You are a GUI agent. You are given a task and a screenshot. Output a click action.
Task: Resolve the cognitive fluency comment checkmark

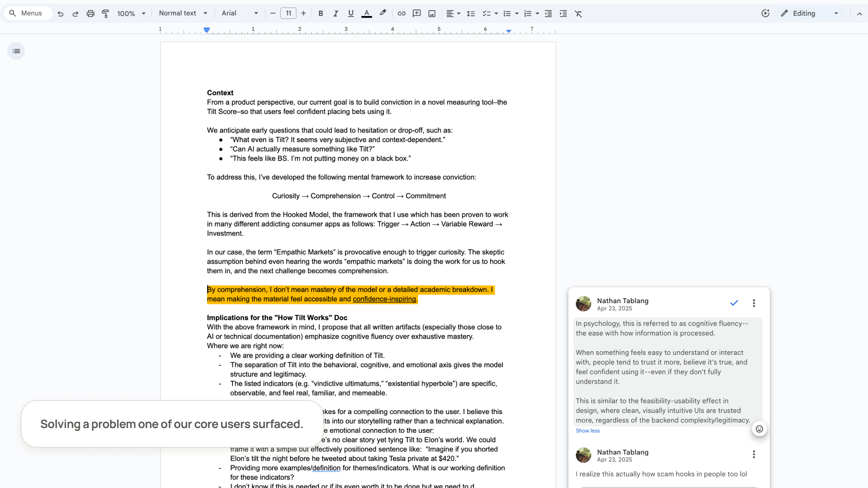[x=734, y=303]
